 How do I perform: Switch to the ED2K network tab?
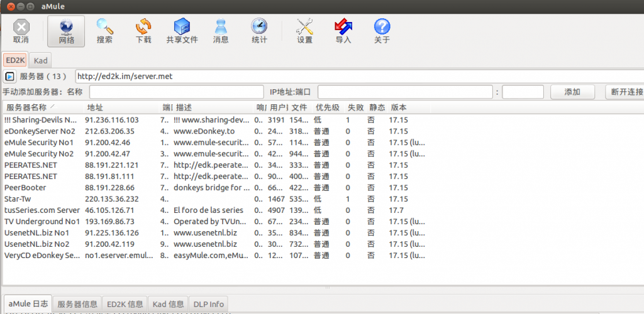click(x=15, y=61)
